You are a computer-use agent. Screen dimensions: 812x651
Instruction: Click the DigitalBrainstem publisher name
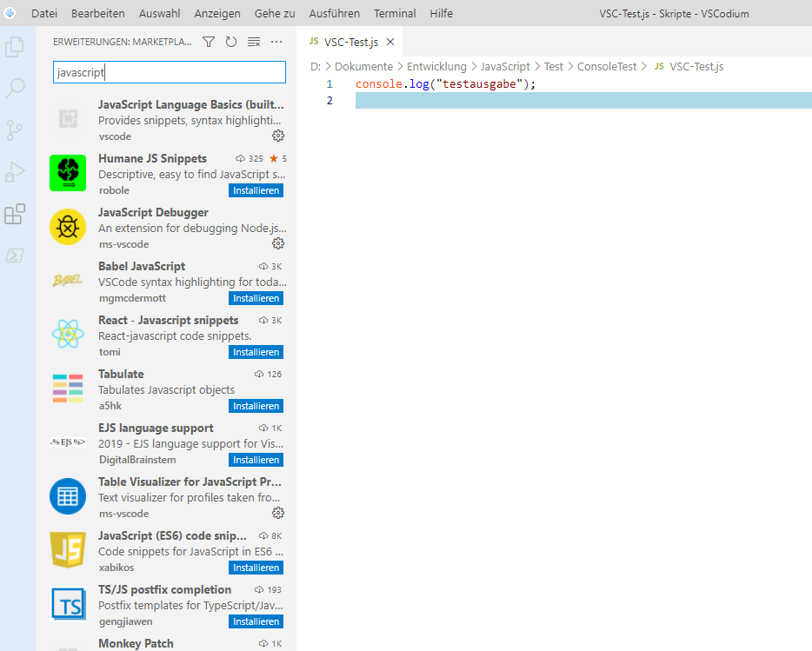137,460
